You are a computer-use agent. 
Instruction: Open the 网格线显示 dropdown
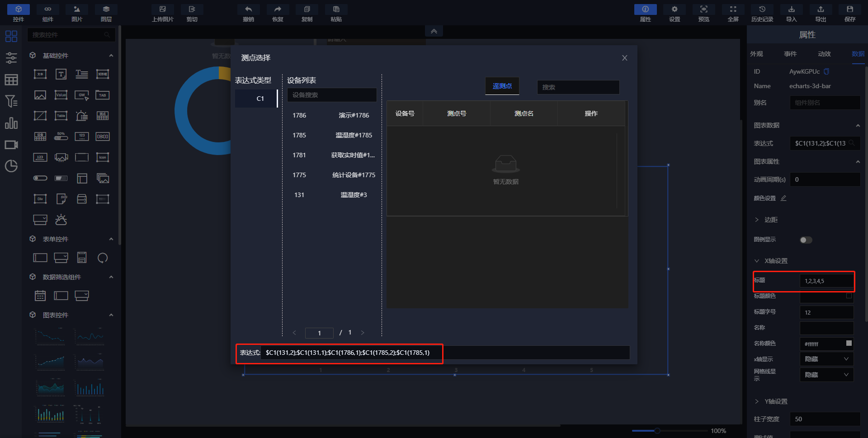[x=826, y=375]
